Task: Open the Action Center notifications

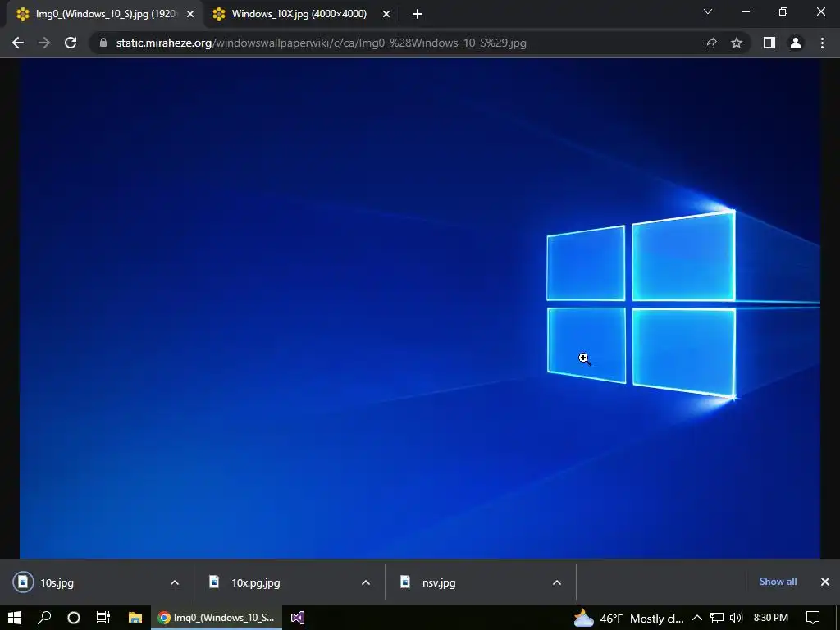Action: (x=813, y=618)
